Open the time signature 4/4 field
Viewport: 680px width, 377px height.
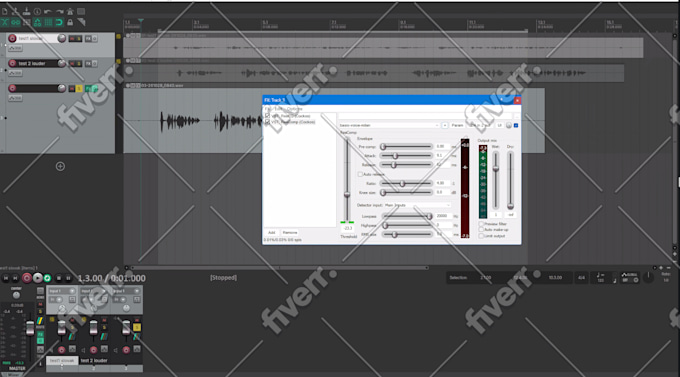pyautogui.click(x=581, y=278)
